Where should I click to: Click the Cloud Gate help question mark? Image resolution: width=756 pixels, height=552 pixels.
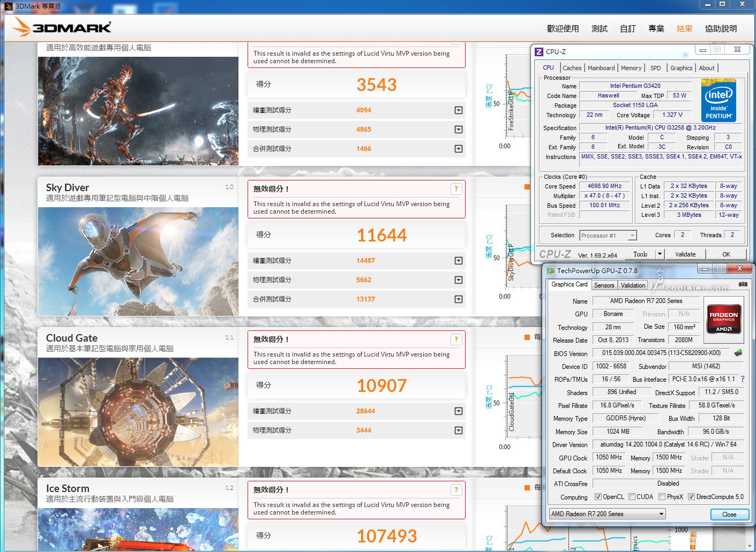(x=456, y=339)
